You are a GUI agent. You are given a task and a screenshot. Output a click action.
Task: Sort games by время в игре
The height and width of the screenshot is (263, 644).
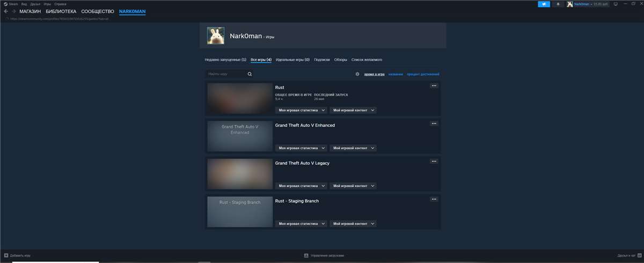point(374,74)
